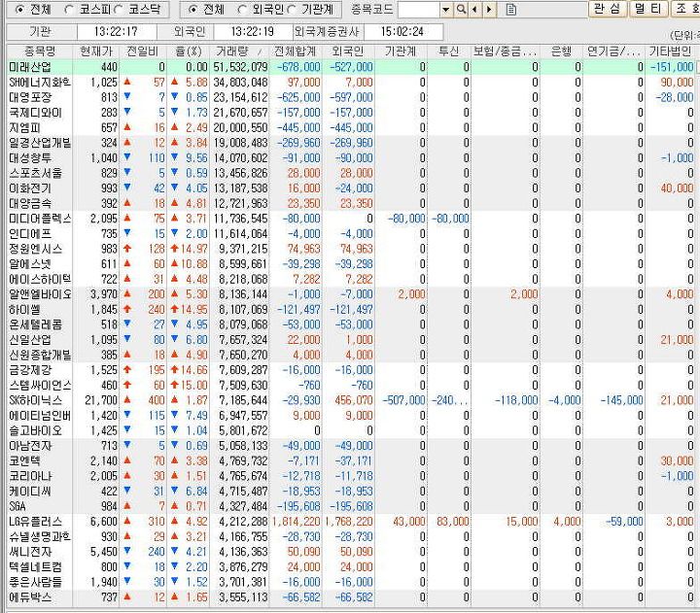This screenshot has width=700, height=613.
Task: Select the SK하이닉스 stock name
Action: (35, 400)
